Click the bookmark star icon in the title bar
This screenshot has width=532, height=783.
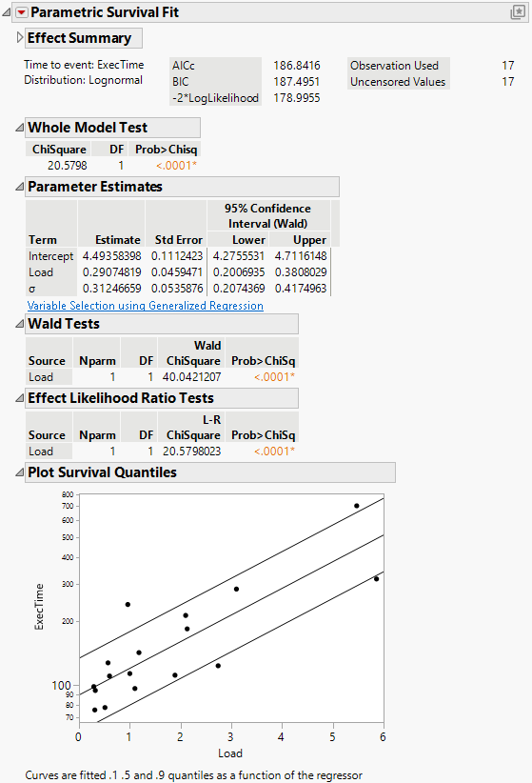(518, 12)
